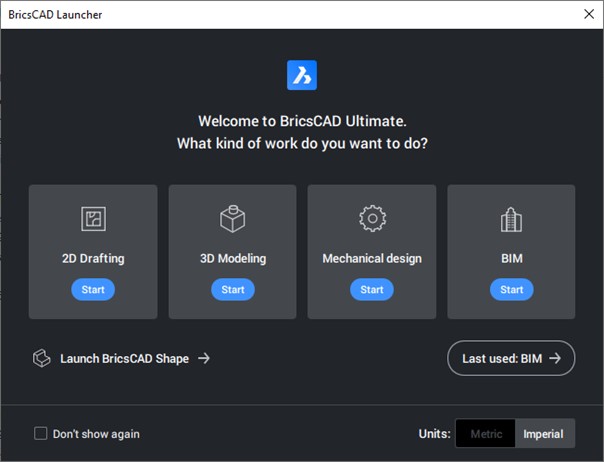604x462 pixels.
Task: Start the BIM workspace
Action: tap(512, 289)
